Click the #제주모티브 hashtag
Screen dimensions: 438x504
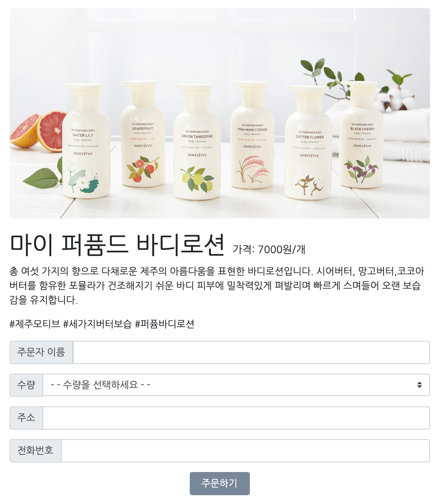pyautogui.click(x=35, y=324)
